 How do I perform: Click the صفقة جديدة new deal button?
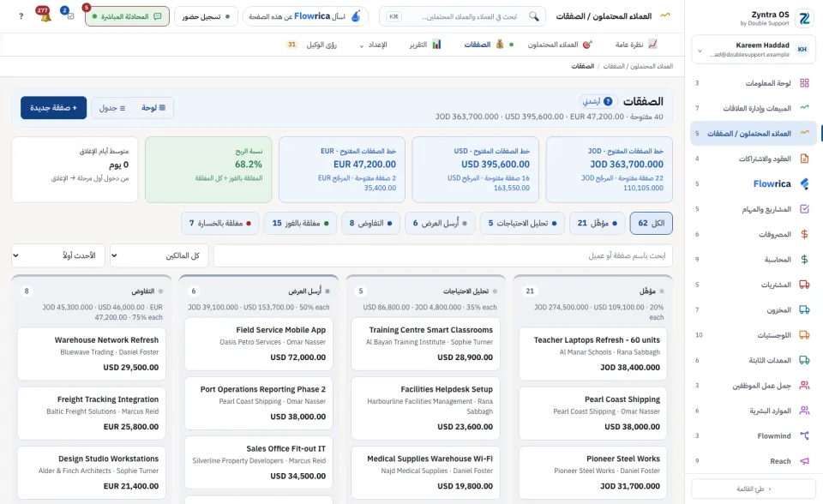[53, 108]
